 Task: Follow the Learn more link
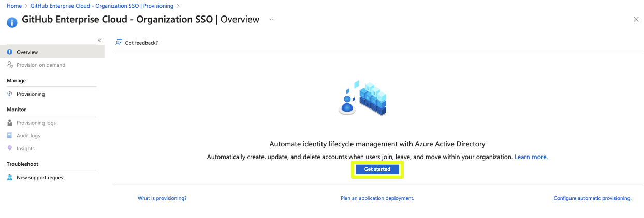pyautogui.click(x=531, y=157)
